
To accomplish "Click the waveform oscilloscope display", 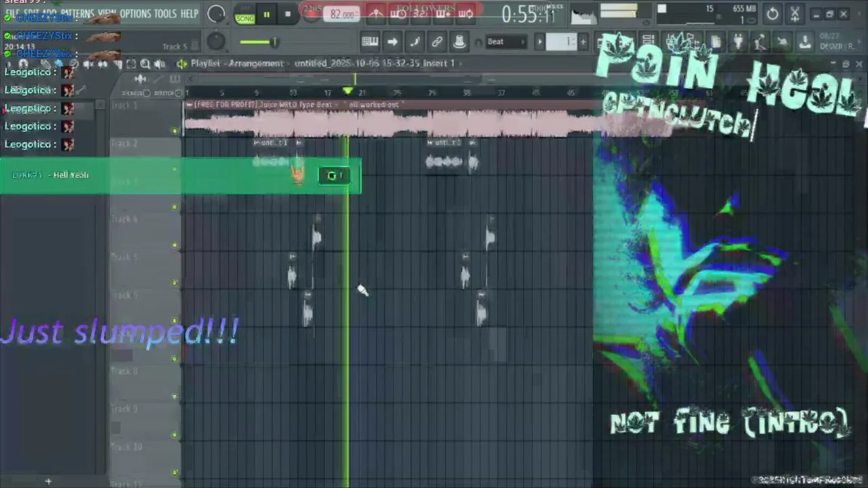I will coord(585,14).
